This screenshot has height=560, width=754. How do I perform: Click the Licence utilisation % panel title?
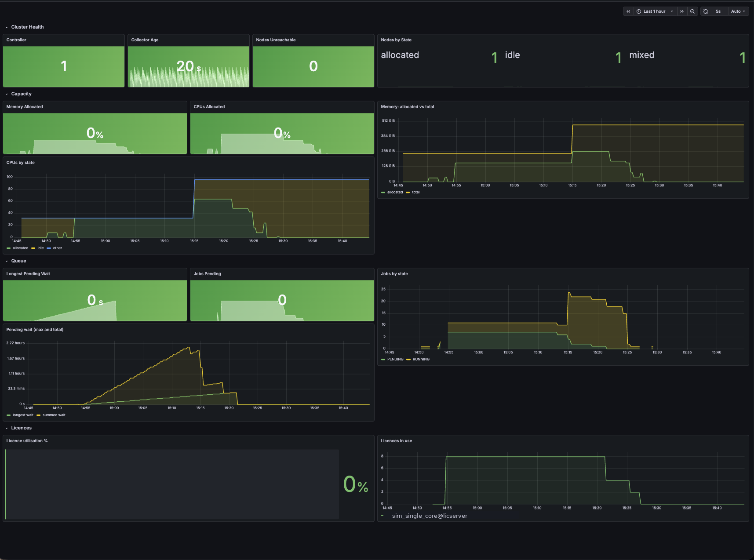tap(27, 441)
